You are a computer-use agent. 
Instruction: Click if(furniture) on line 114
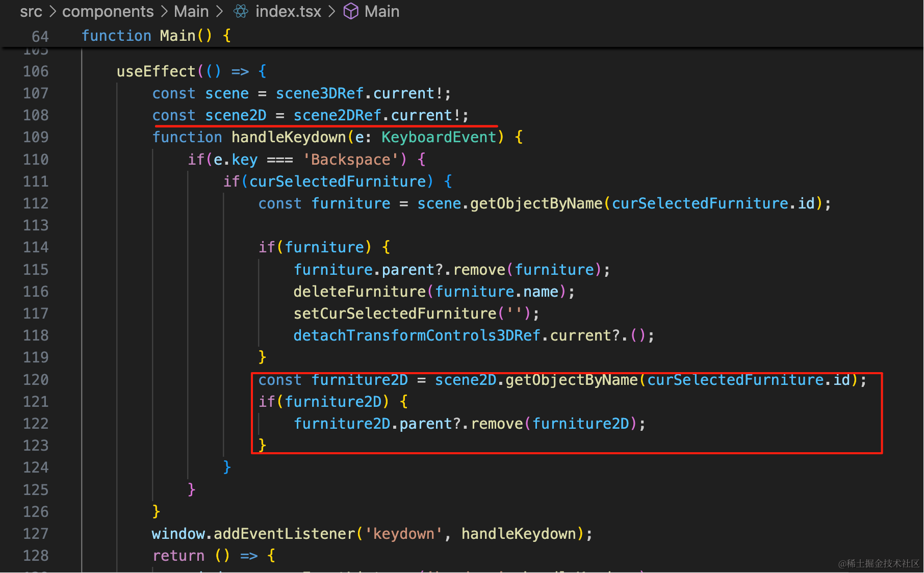tap(315, 247)
